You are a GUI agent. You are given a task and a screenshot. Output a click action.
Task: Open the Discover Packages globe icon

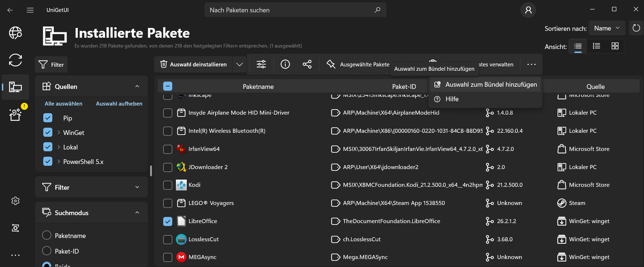[x=15, y=33]
